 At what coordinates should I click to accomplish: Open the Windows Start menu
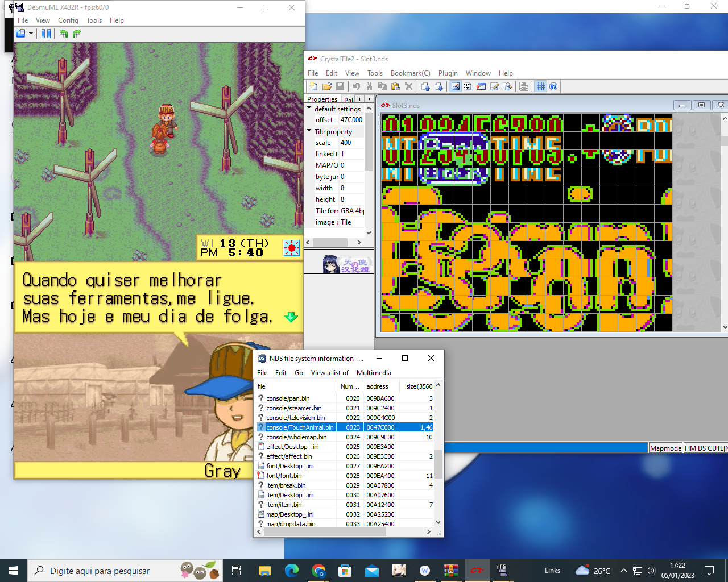(x=14, y=571)
